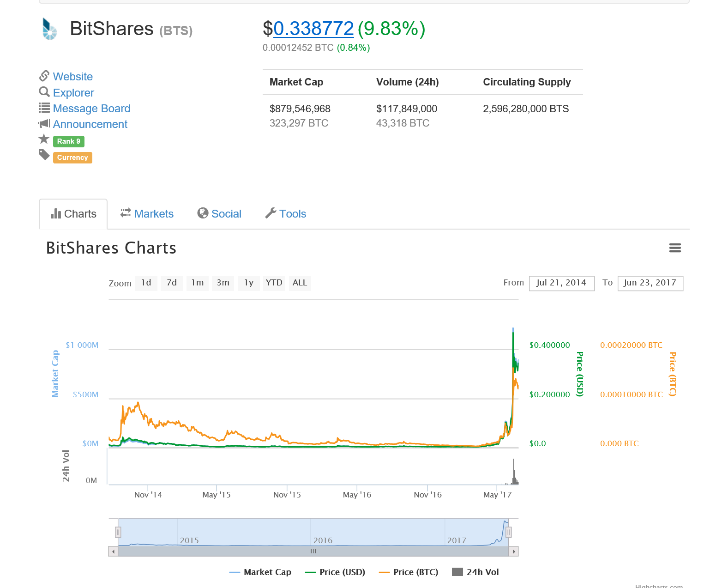728x588 pixels.
Task: Click the $0.338772 price link
Action: [x=313, y=29]
